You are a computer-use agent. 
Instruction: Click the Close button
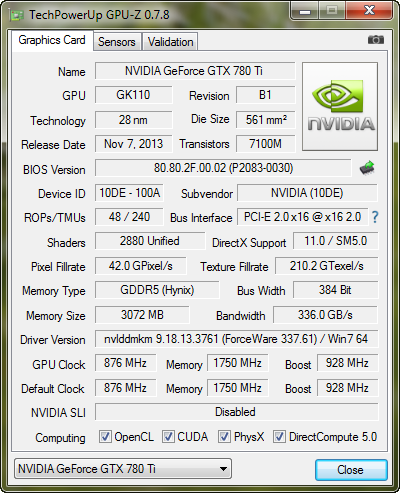click(351, 470)
